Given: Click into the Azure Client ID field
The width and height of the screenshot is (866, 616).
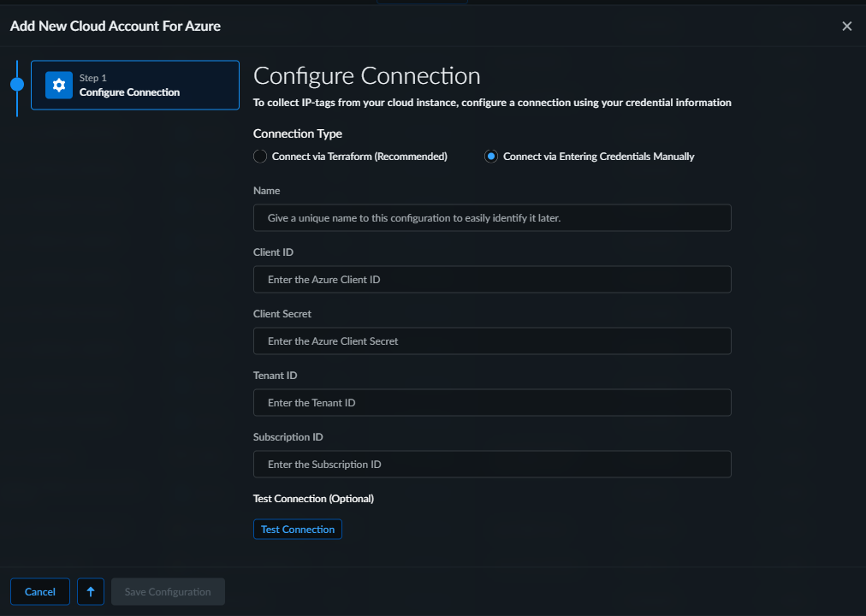Looking at the screenshot, I should point(492,280).
